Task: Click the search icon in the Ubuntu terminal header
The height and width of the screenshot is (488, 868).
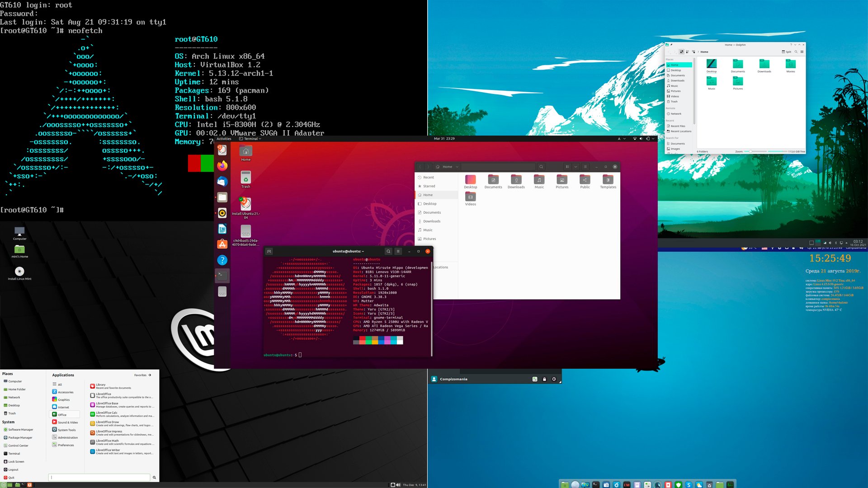Action: (x=388, y=251)
